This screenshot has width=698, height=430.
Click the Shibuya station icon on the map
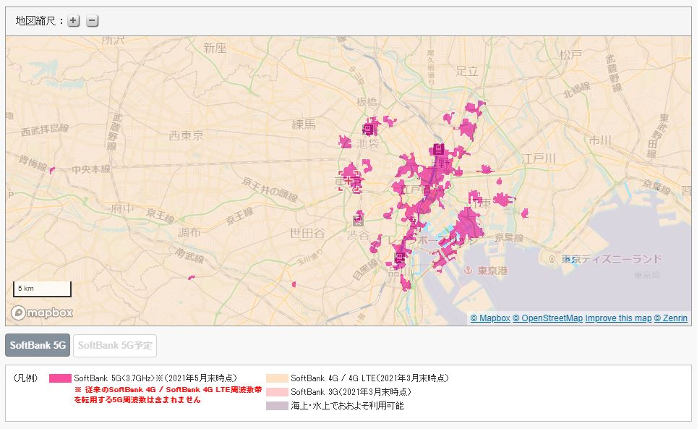click(358, 220)
